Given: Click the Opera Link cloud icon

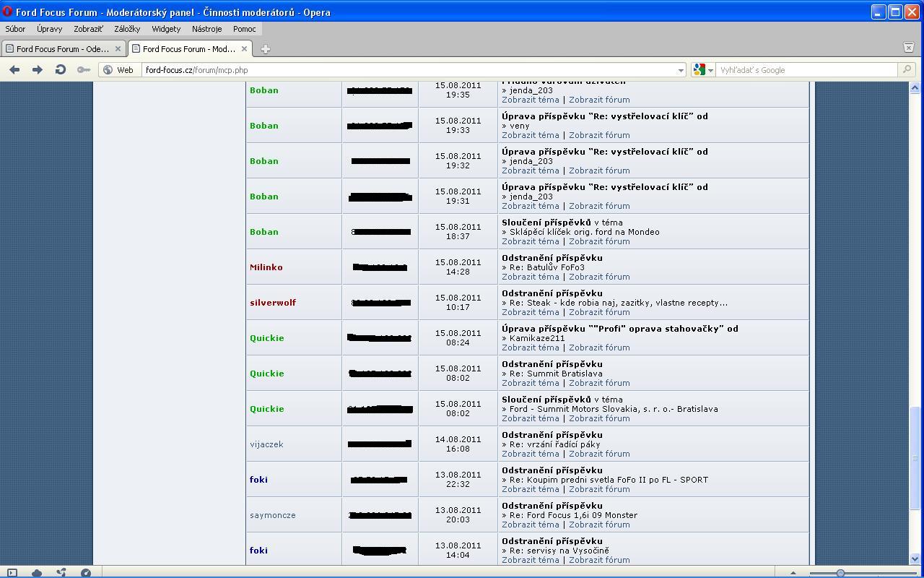Looking at the screenshot, I should [36, 573].
